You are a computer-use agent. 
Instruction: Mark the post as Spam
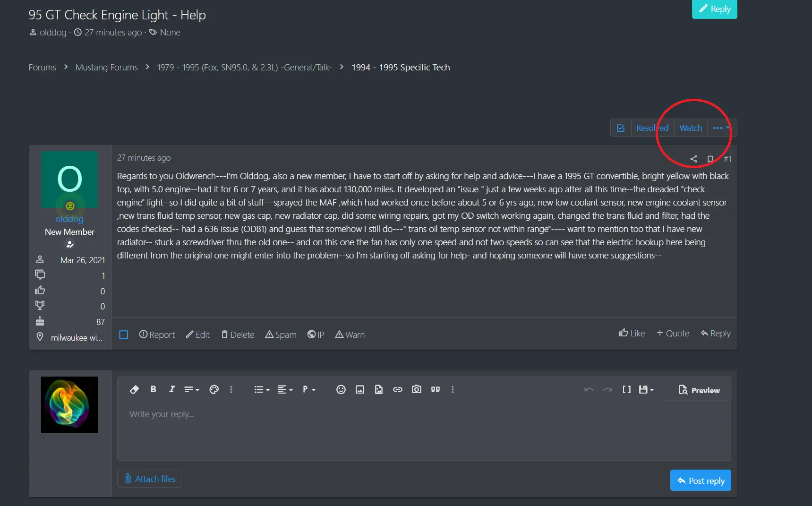(x=281, y=334)
